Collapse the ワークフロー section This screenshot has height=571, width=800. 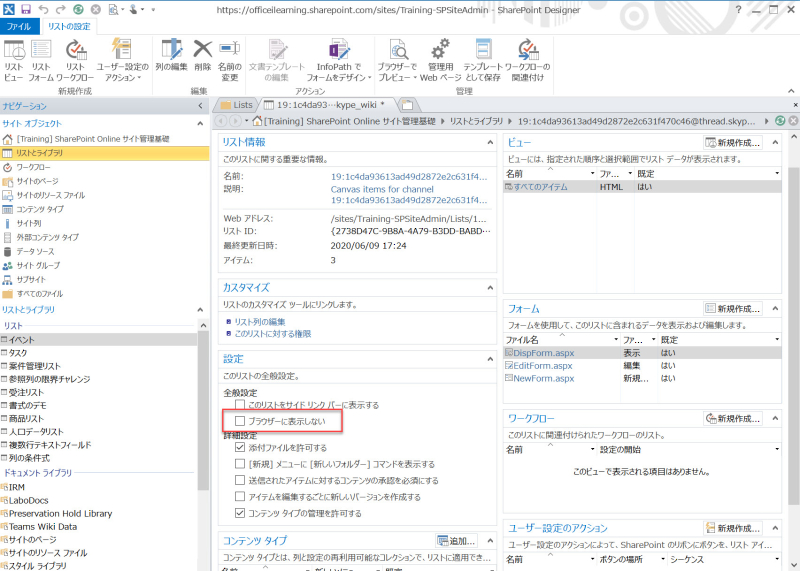tap(775, 418)
